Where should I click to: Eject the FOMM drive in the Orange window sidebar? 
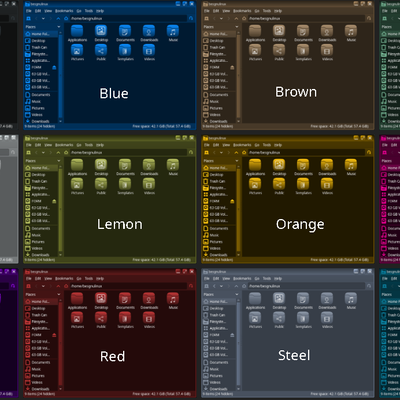pos(232,201)
